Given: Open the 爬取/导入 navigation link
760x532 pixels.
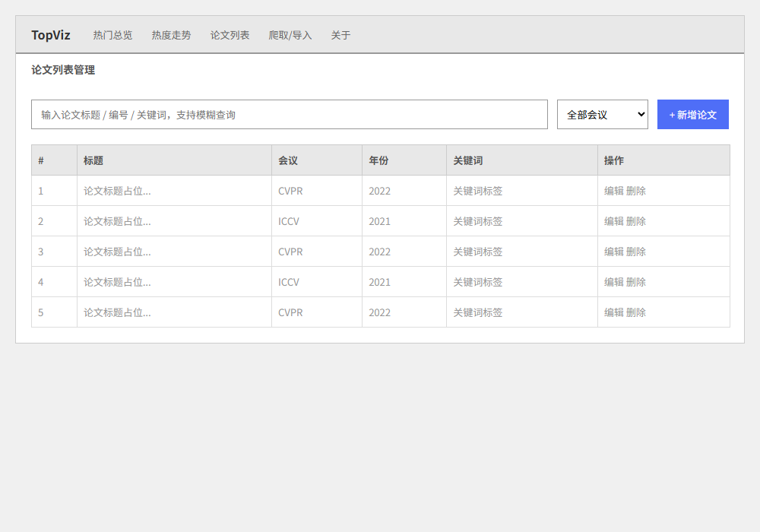Looking at the screenshot, I should tap(290, 36).
